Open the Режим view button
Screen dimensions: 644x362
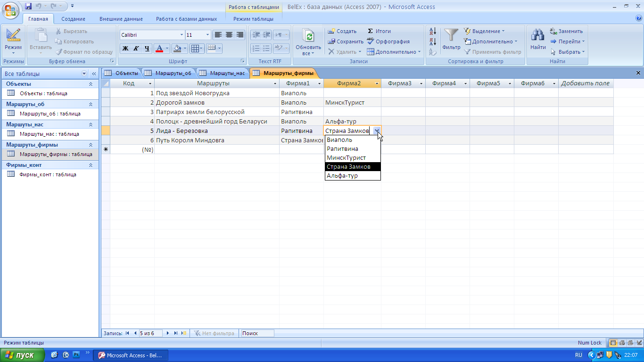point(13,41)
